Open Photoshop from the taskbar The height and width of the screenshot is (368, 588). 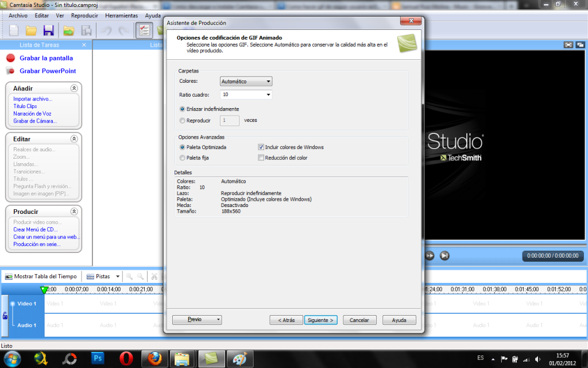tap(98, 359)
